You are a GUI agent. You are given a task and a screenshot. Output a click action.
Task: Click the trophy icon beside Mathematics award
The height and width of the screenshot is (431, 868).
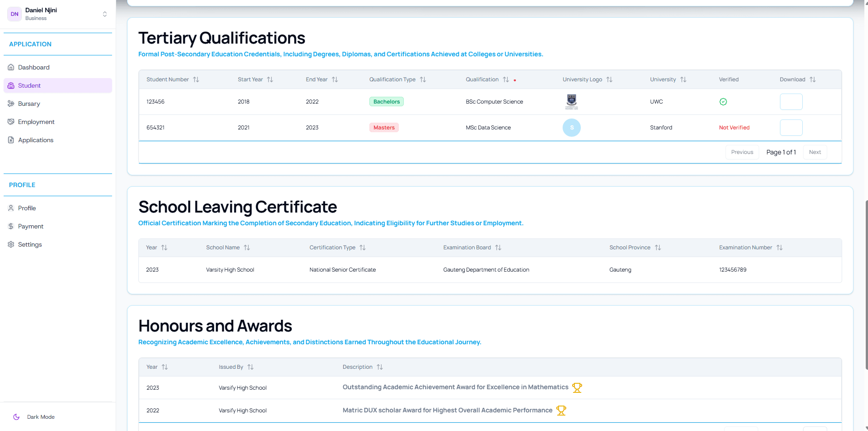tap(577, 388)
